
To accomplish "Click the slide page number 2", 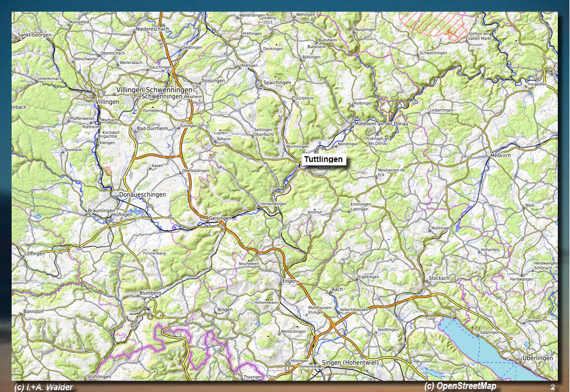I will tap(553, 387).
